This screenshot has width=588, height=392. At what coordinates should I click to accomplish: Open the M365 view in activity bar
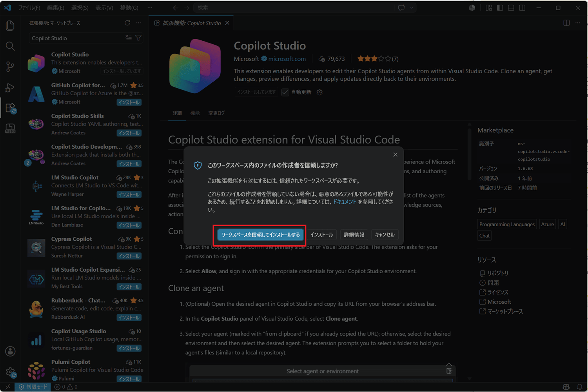(x=10, y=128)
